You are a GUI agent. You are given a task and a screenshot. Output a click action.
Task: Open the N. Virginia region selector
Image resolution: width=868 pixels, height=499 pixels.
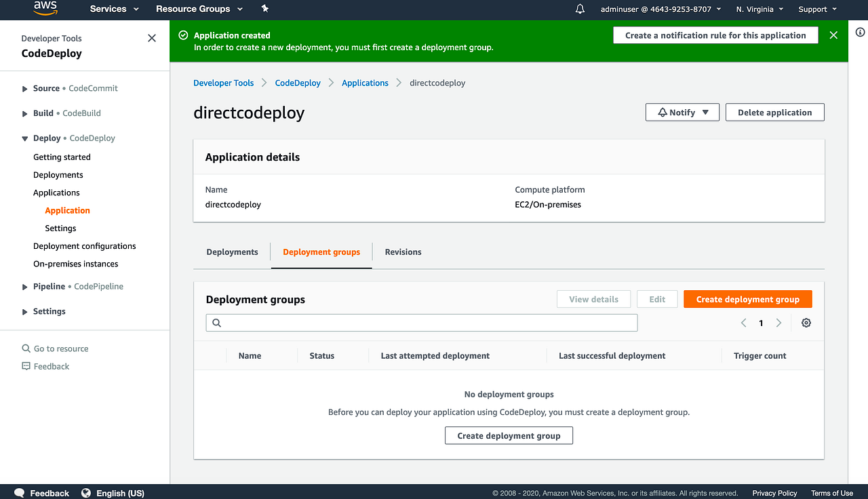click(760, 9)
